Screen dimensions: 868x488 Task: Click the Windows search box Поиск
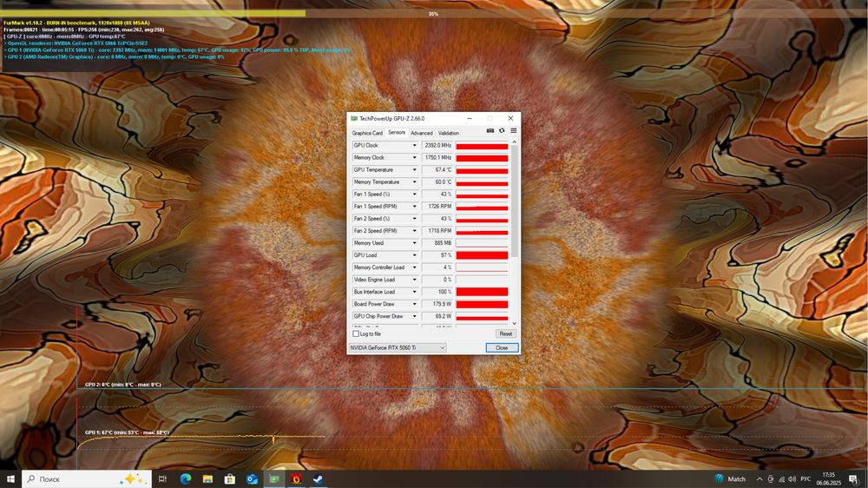pyautogui.click(x=86, y=479)
